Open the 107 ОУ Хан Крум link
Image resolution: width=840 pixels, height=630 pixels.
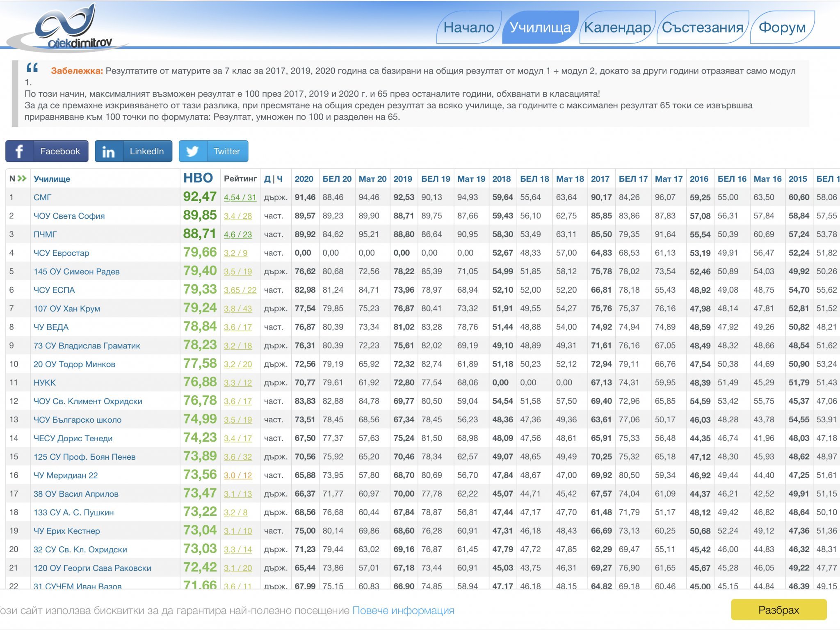(x=67, y=309)
